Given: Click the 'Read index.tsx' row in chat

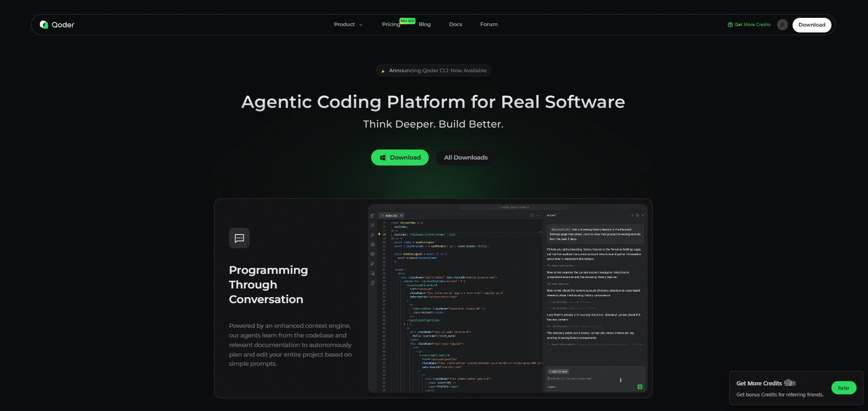Looking at the screenshot, I should pos(559,284).
